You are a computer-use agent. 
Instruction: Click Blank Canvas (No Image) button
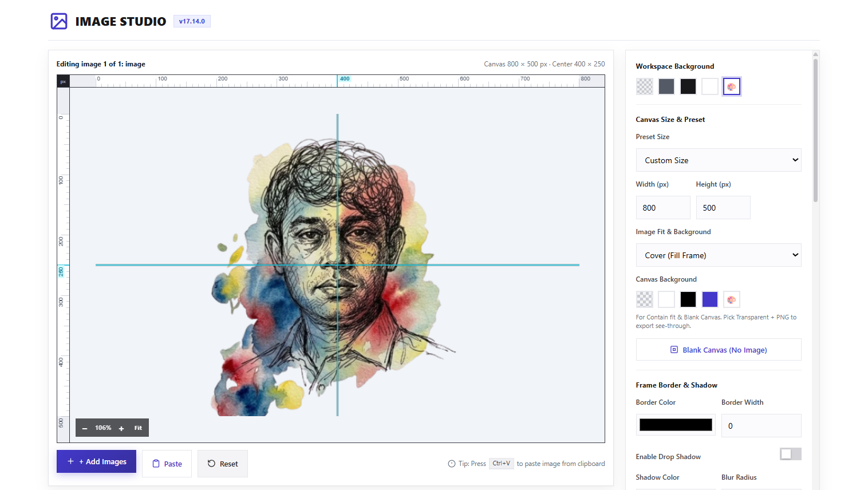point(719,350)
